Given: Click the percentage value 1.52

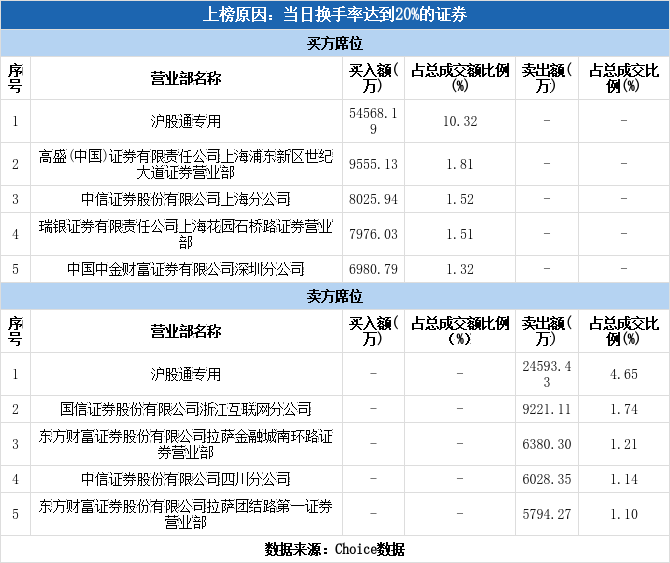Looking at the screenshot, I should tap(460, 199).
